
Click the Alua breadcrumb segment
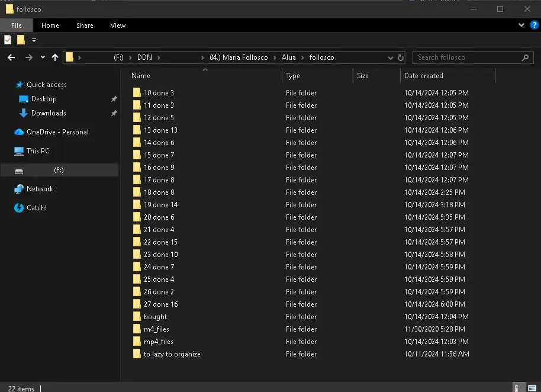coord(288,57)
